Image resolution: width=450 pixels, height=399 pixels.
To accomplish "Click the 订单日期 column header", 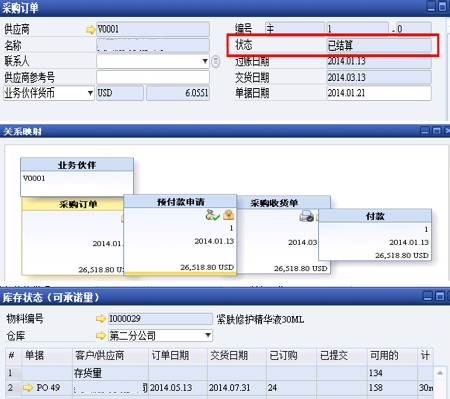I will tap(178, 356).
